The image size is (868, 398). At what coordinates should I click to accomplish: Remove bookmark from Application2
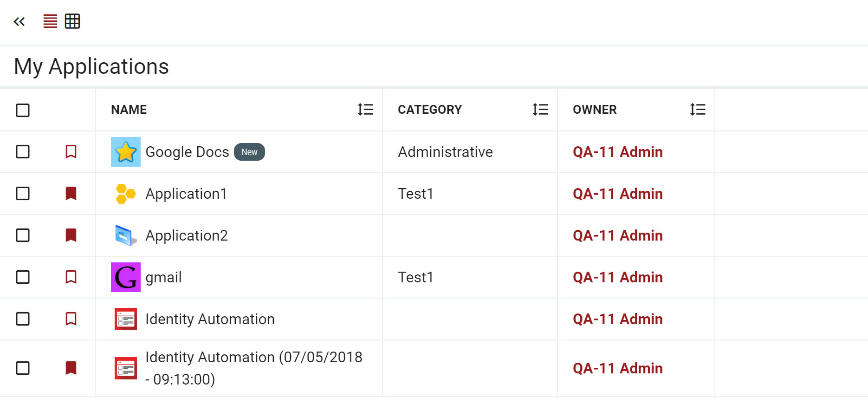[x=71, y=235]
